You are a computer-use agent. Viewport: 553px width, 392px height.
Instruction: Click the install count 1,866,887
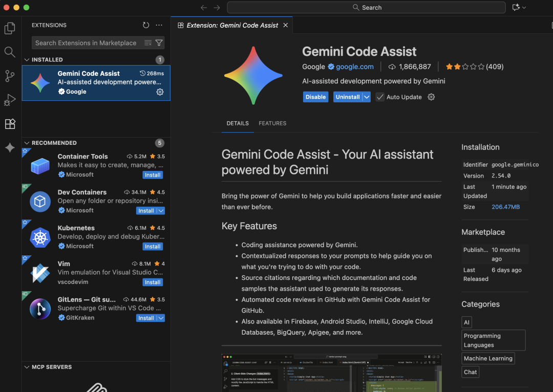coord(410,67)
